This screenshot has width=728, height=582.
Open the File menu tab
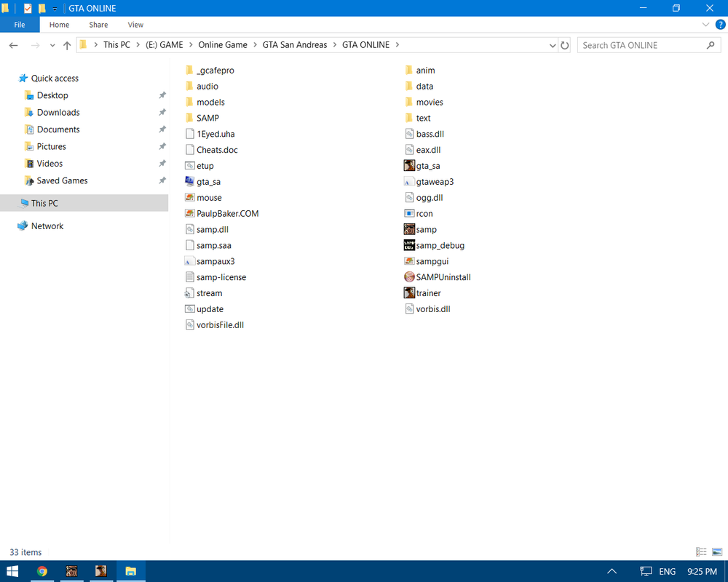point(20,25)
